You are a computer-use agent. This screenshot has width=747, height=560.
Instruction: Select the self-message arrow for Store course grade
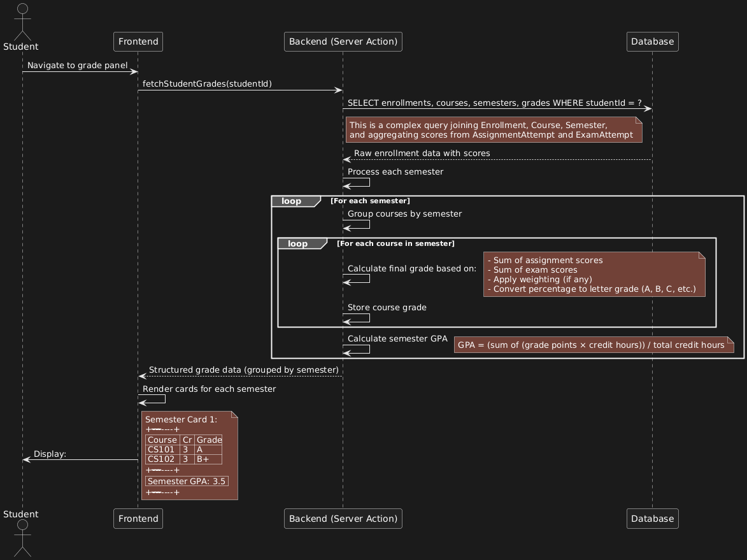[355, 316]
